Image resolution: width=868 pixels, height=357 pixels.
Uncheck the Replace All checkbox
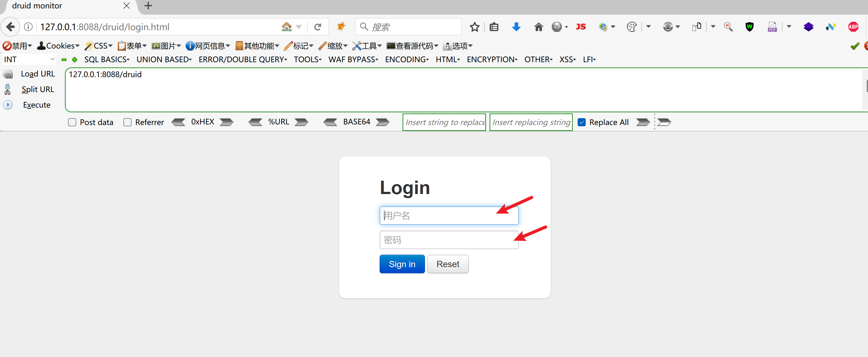click(x=582, y=123)
